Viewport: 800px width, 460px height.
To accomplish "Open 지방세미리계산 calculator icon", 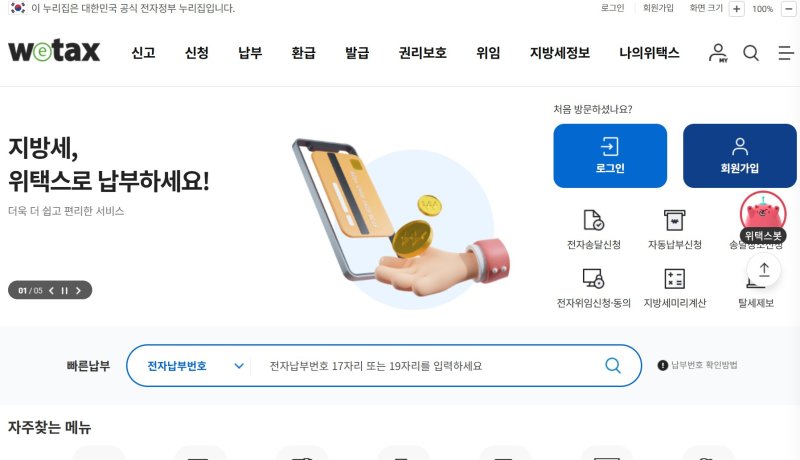I will click(674, 278).
